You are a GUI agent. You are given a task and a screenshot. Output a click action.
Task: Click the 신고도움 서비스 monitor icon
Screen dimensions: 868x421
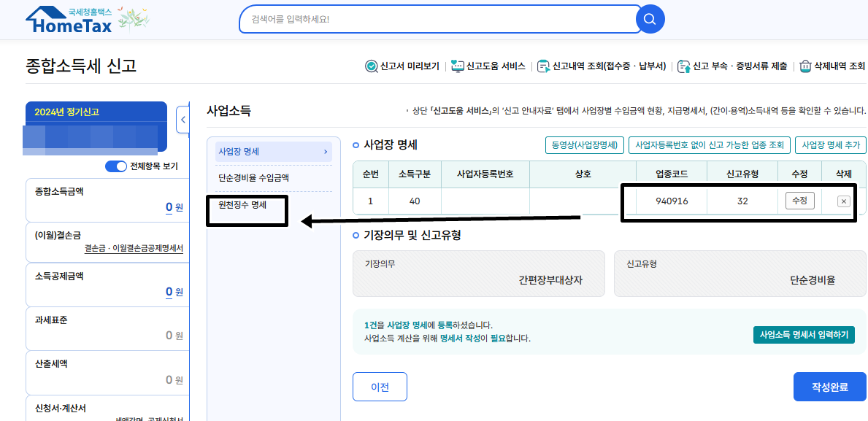(x=458, y=66)
